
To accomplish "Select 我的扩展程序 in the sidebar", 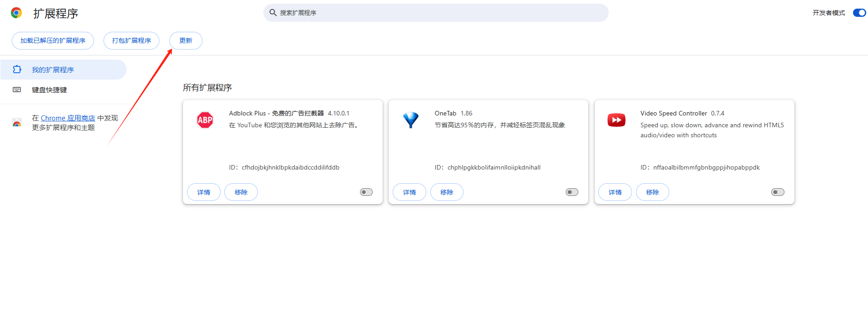I will (63, 70).
